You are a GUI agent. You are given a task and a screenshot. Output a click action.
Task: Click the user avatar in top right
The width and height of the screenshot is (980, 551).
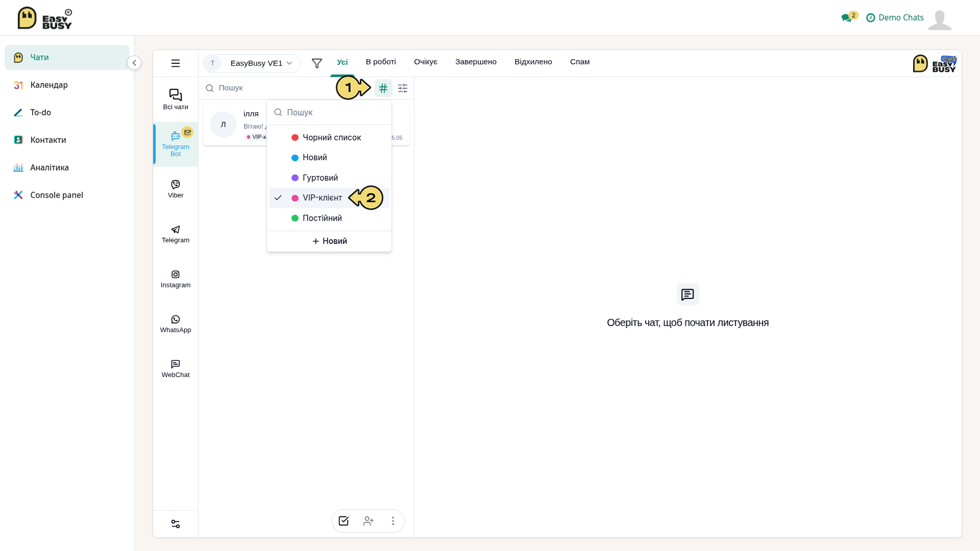point(940,19)
